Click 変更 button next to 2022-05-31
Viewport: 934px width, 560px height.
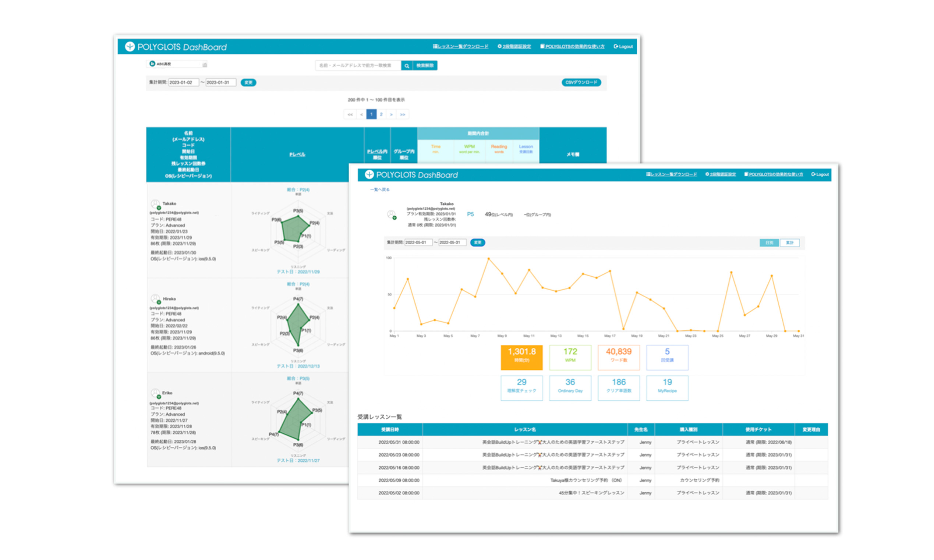click(x=478, y=242)
